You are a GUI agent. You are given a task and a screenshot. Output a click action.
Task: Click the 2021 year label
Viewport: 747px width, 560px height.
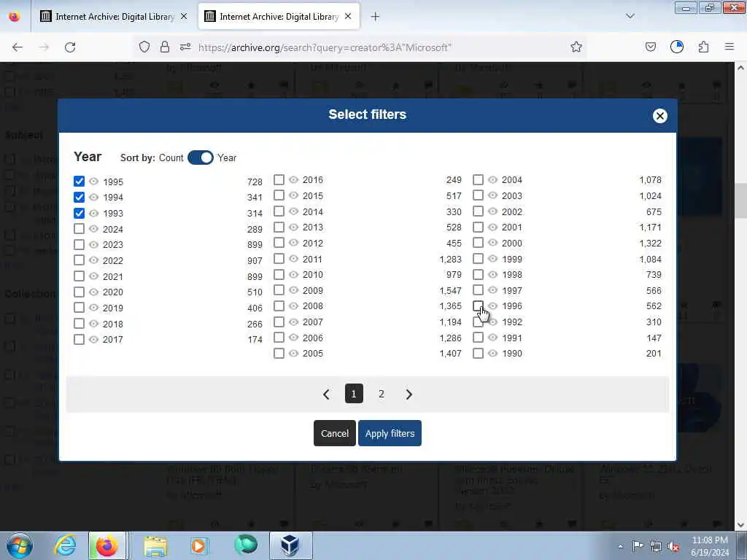(113, 276)
